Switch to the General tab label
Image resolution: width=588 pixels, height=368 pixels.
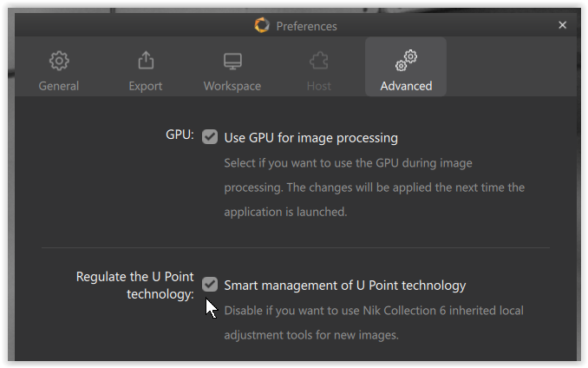59,86
